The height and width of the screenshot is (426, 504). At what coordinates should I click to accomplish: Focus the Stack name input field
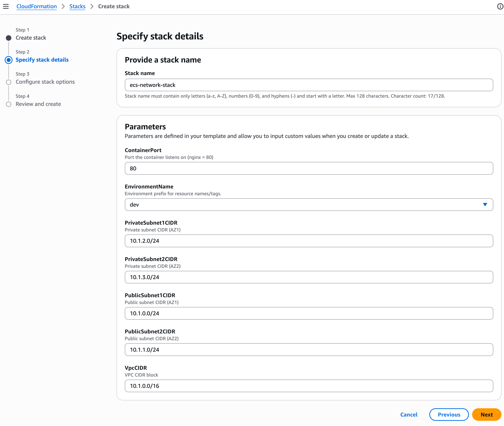coord(309,85)
